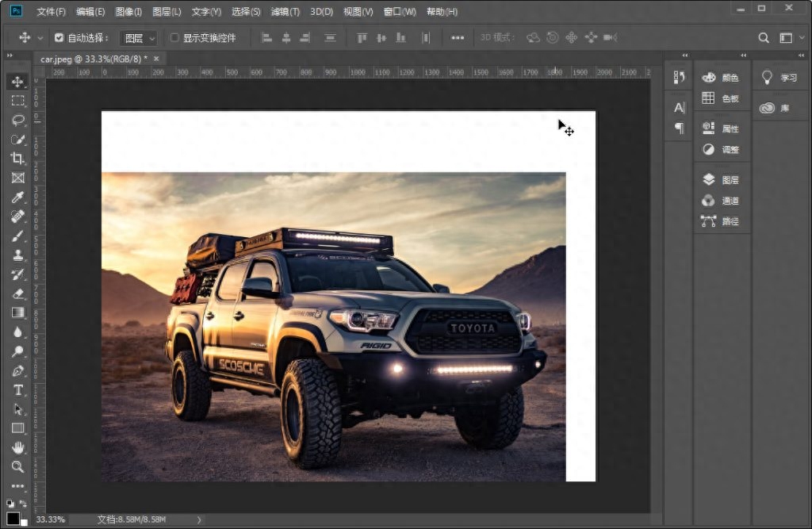Open the 编辑(E) menu
The image size is (812, 529).
coord(90,11)
